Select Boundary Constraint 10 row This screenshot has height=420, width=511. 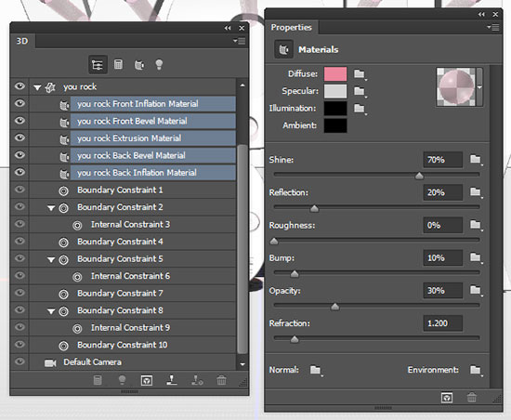pos(133,345)
